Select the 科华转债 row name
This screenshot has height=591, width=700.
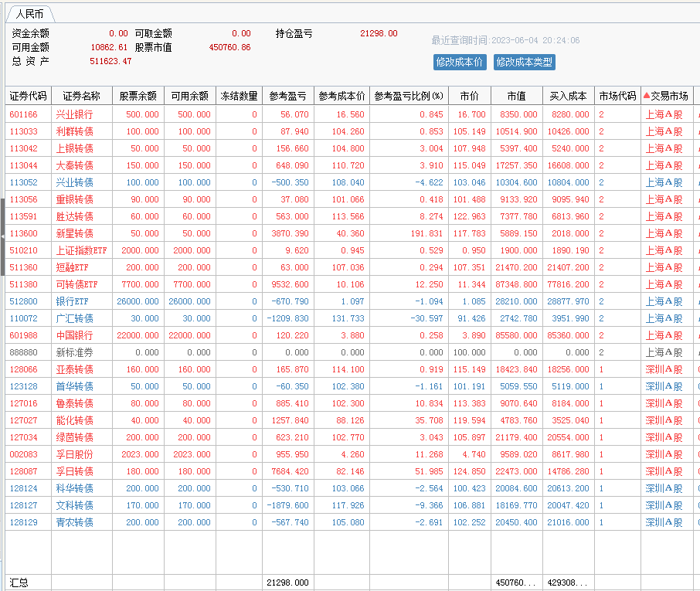pyautogui.click(x=74, y=488)
